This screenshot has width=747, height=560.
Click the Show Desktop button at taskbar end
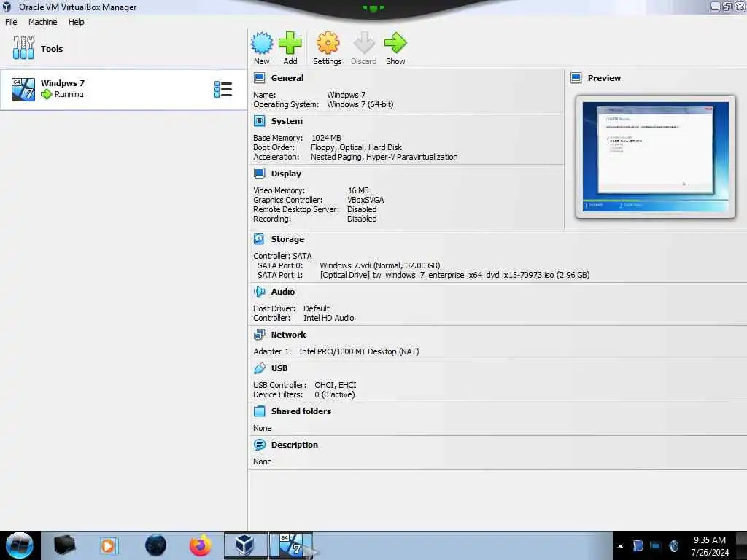click(741, 545)
